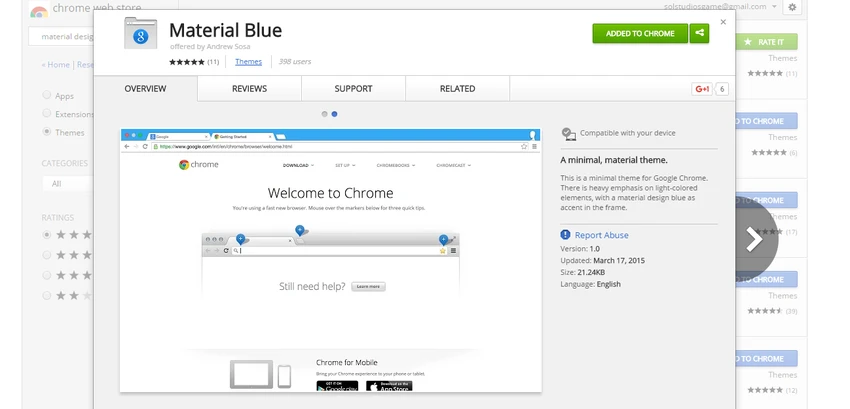Open the settings gear in web store header
This screenshot has height=409, width=850.
coord(792,7)
